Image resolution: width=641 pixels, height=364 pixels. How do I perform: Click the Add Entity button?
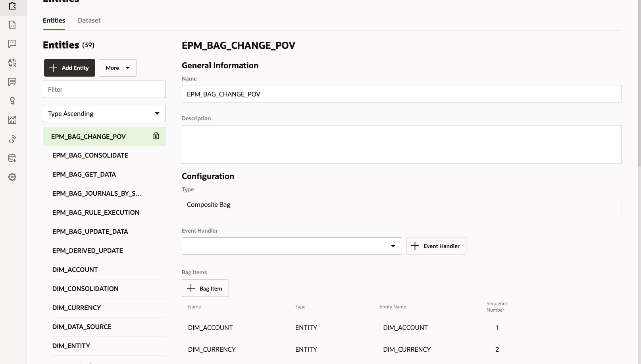pyautogui.click(x=69, y=68)
